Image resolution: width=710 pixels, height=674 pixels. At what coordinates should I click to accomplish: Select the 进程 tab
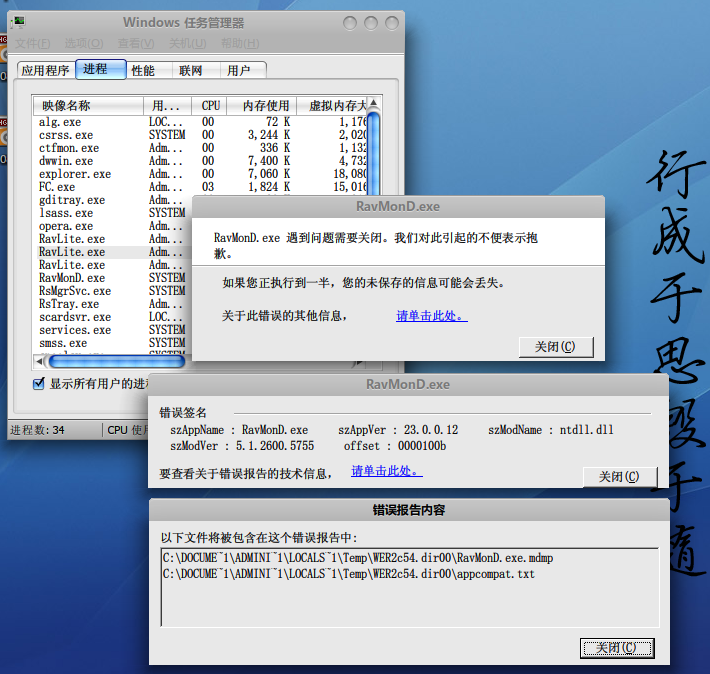point(101,69)
